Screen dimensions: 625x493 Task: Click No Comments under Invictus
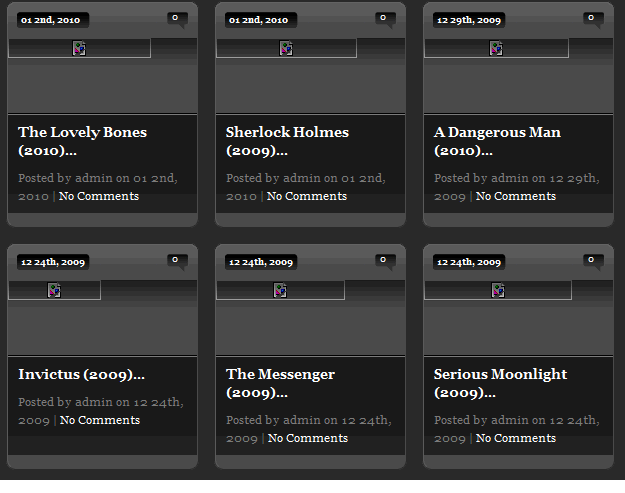100,420
